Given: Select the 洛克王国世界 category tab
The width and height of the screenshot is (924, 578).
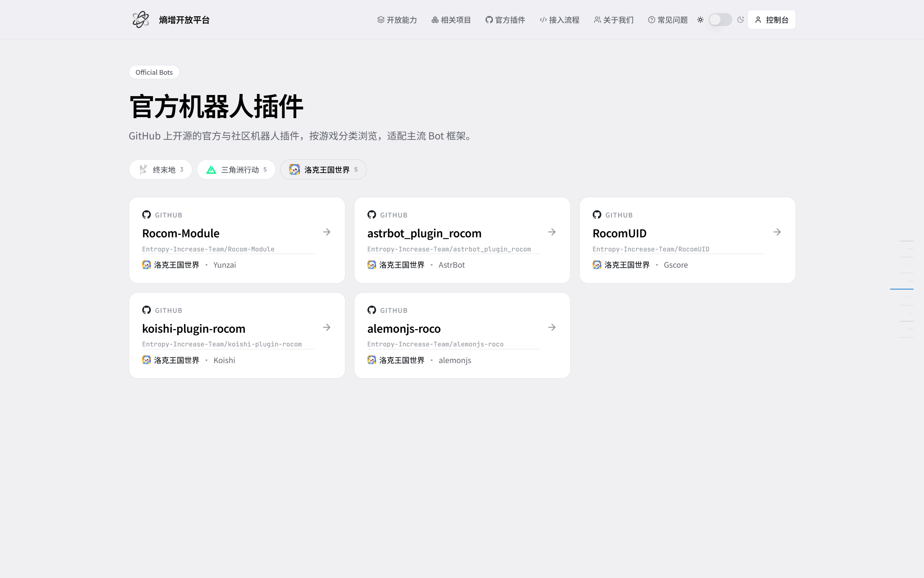Looking at the screenshot, I should tap(323, 169).
